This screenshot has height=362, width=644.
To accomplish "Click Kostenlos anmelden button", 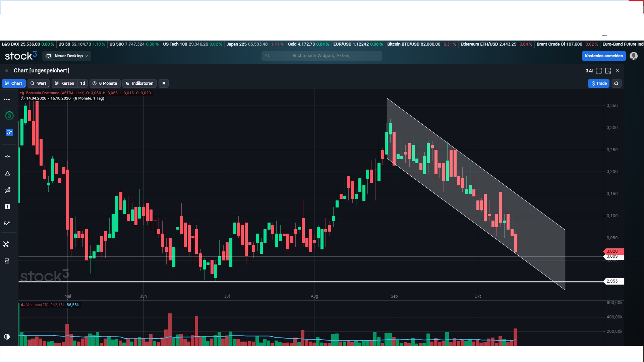I will [604, 56].
